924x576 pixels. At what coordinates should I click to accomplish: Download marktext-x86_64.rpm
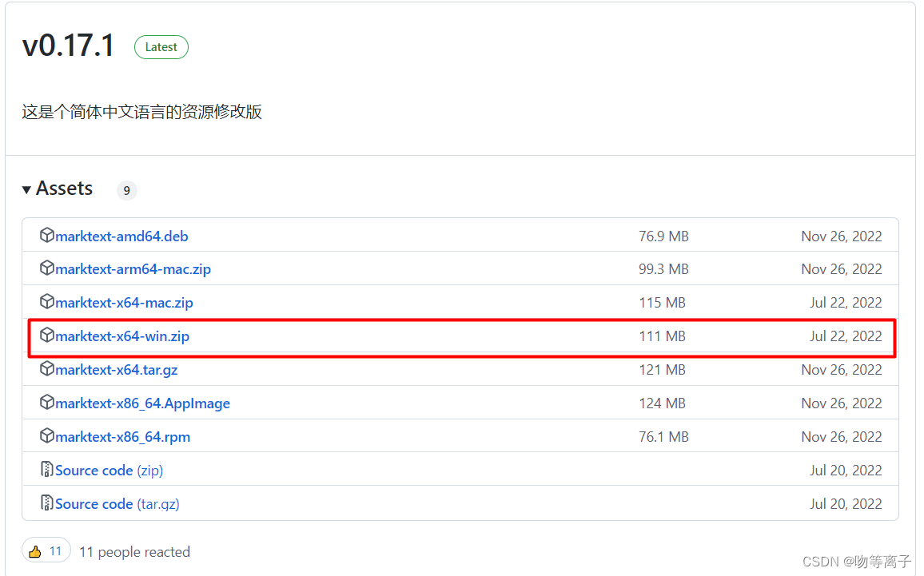[x=122, y=437]
